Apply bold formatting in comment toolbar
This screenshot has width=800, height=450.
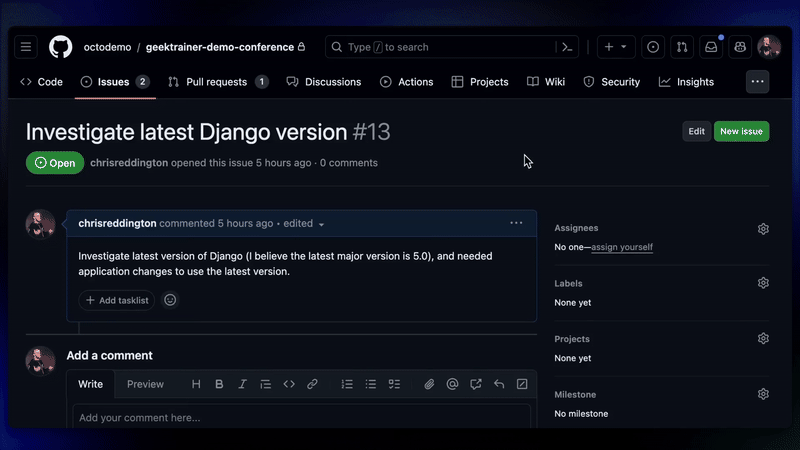click(219, 384)
